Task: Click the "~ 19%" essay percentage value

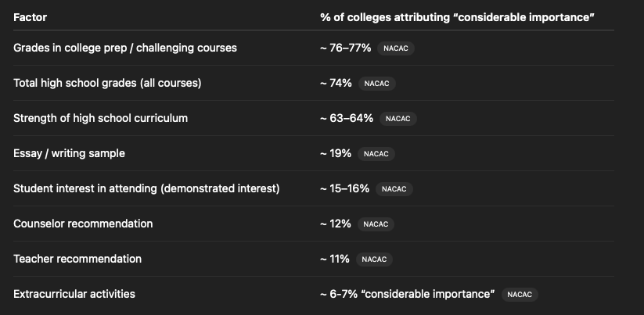Action: click(336, 153)
